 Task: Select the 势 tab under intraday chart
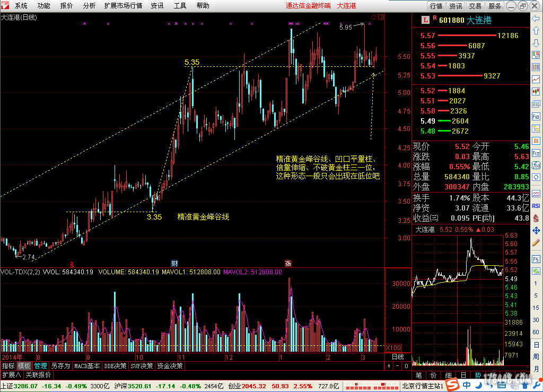(478, 375)
